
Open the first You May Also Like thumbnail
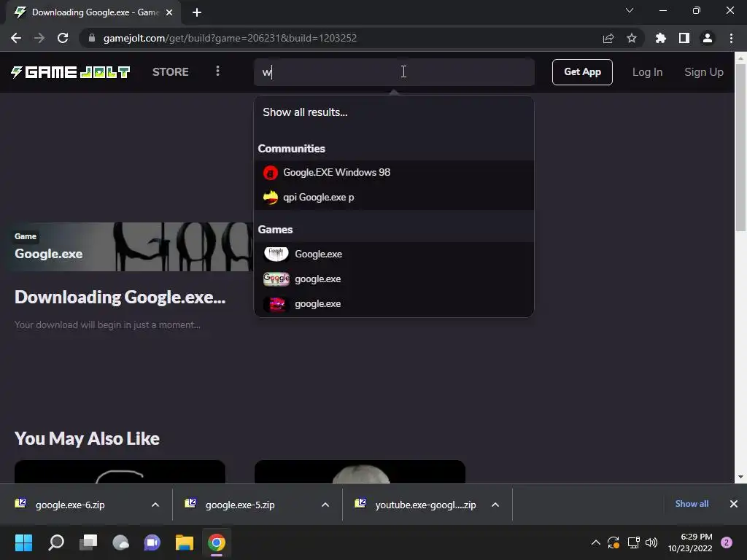click(120, 472)
